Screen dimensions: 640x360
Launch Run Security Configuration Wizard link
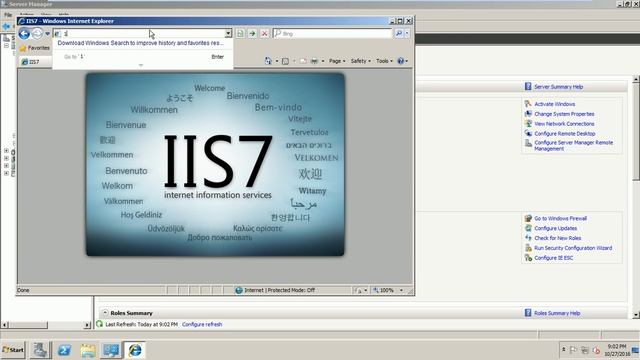(573, 248)
